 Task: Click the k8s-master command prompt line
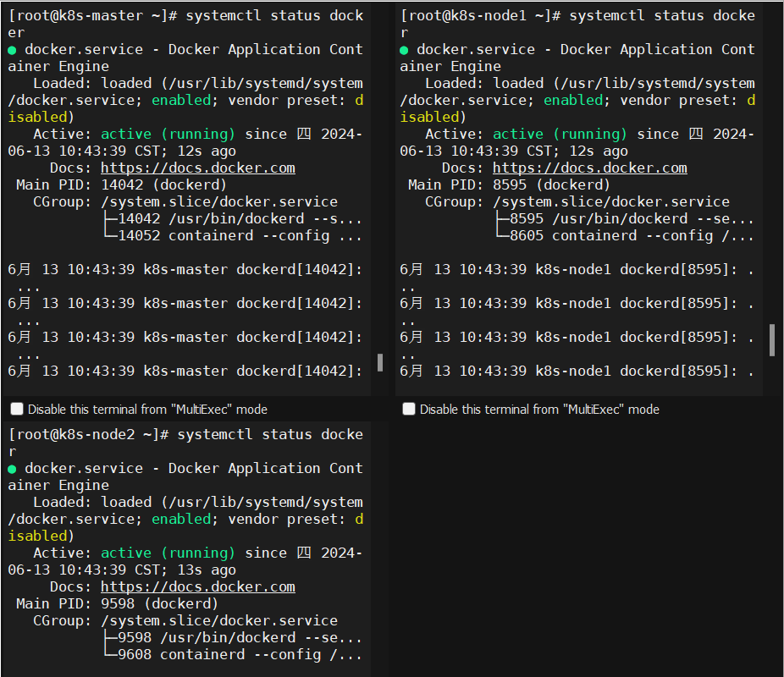pyautogui.click(x=185, y=24)
